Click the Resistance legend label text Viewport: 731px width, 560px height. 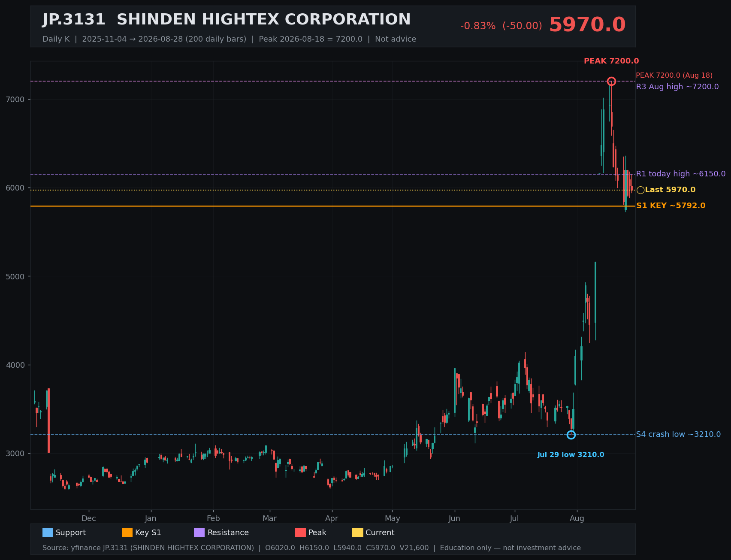228,533
